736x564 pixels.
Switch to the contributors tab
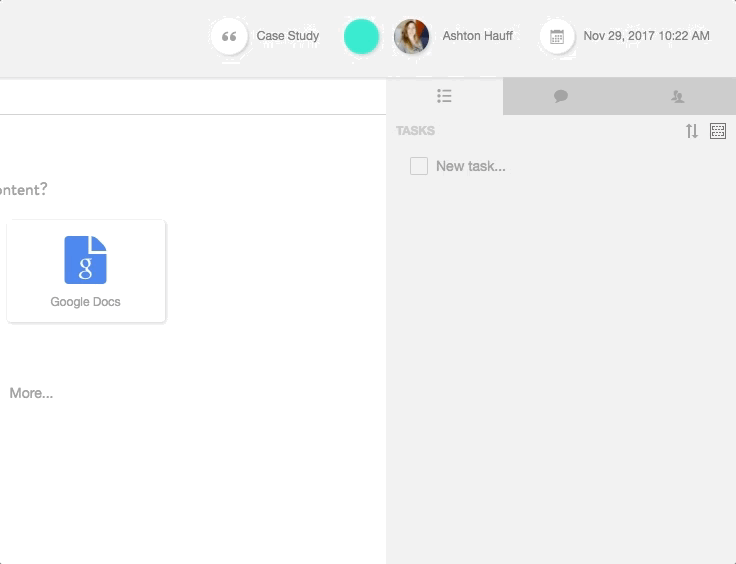677,96
